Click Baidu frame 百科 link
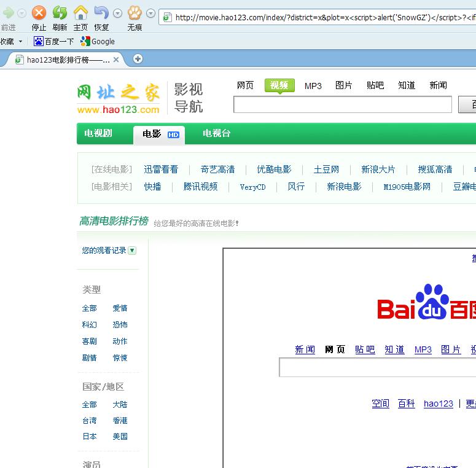 pos(406,404)
